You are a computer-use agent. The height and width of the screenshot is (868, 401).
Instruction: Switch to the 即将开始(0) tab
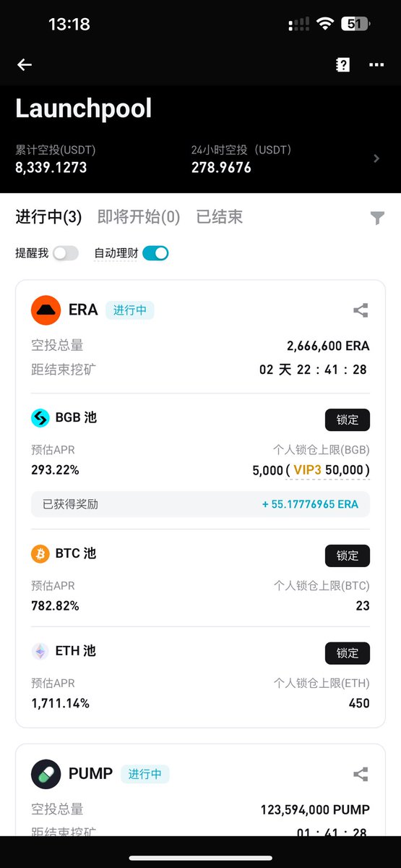click(139, 216)
